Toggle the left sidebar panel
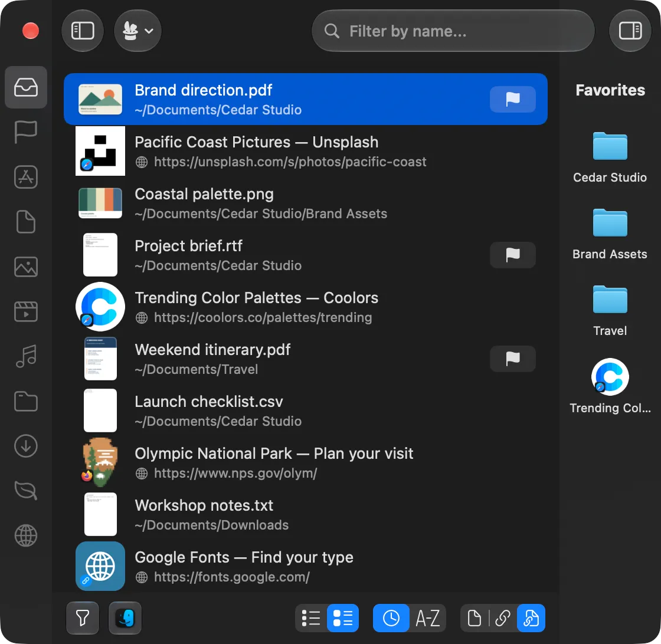This screenshot has width=661, height=644. pos(83,31)
